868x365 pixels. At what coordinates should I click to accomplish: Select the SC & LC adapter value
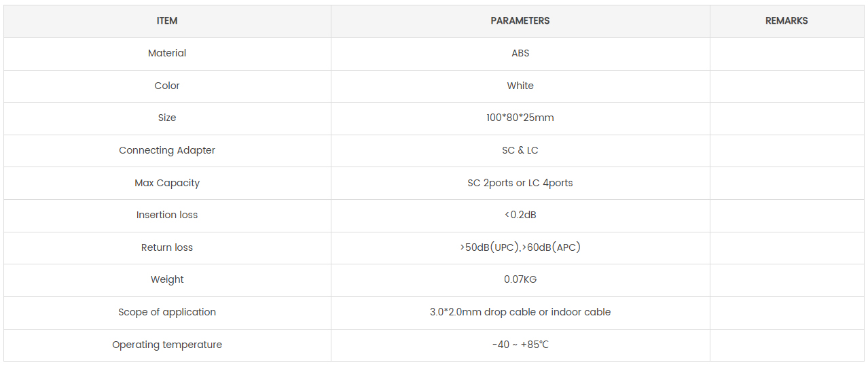(x=520, y=150)
